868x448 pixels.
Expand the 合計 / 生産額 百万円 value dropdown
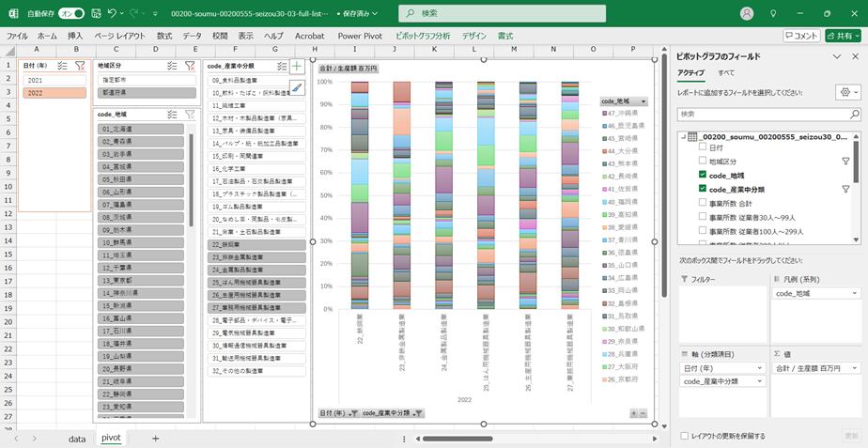pos(855,368)
